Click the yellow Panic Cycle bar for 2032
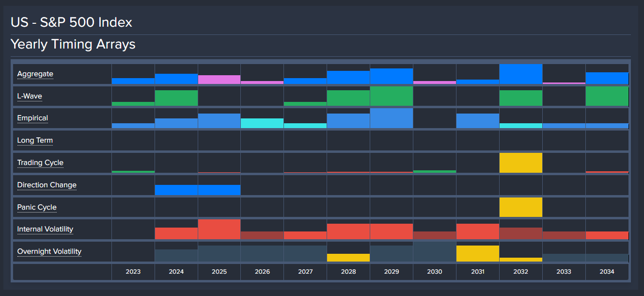The height and width of the screenshot is (296, 644). click(521, 207)
